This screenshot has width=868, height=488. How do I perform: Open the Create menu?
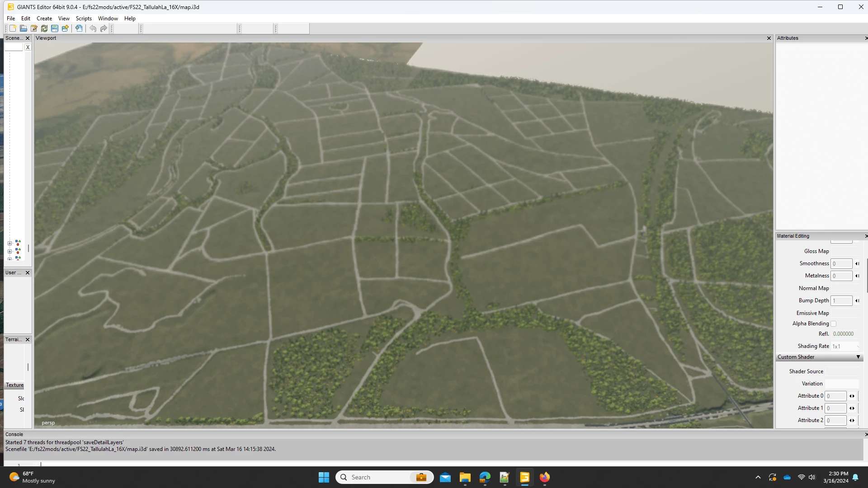[44, 19]
